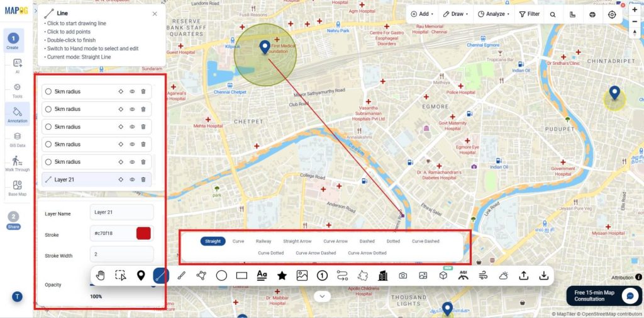The width and height of the screenshot is (644, 318).
Task: Click the locate-me target icon
Action: (x=612, y=14)
